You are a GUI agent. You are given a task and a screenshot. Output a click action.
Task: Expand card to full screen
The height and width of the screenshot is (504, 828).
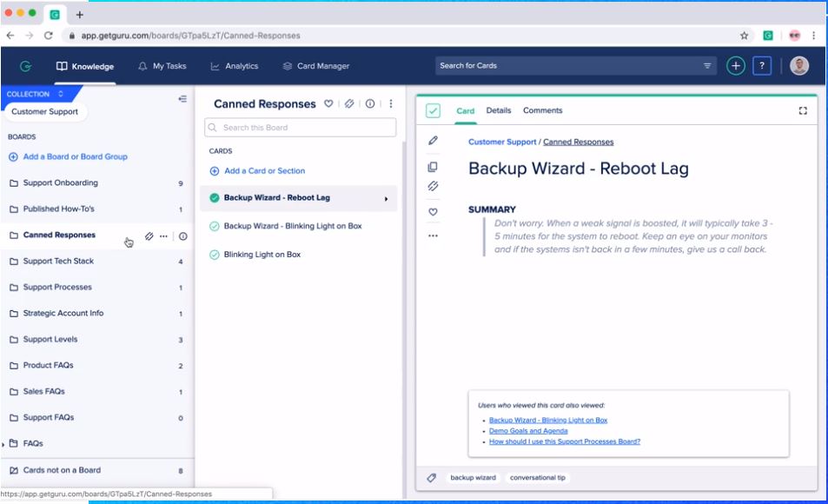(x=803, y=110)
